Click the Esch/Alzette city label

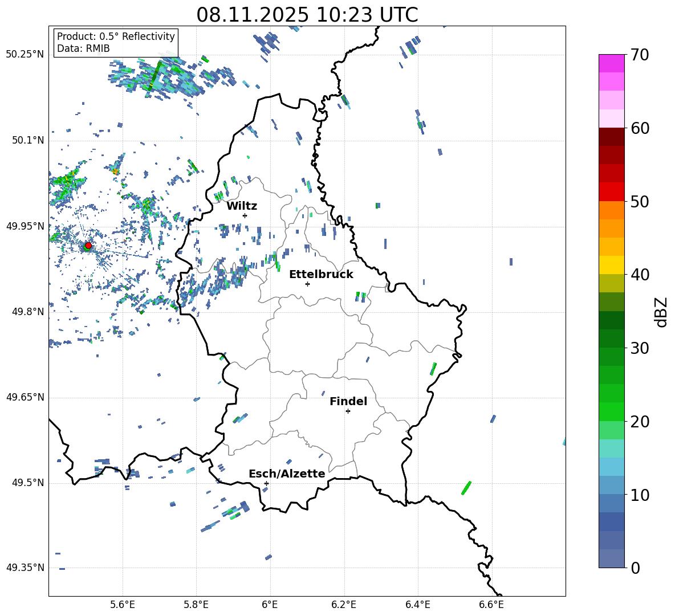click(x=287, y=474)
